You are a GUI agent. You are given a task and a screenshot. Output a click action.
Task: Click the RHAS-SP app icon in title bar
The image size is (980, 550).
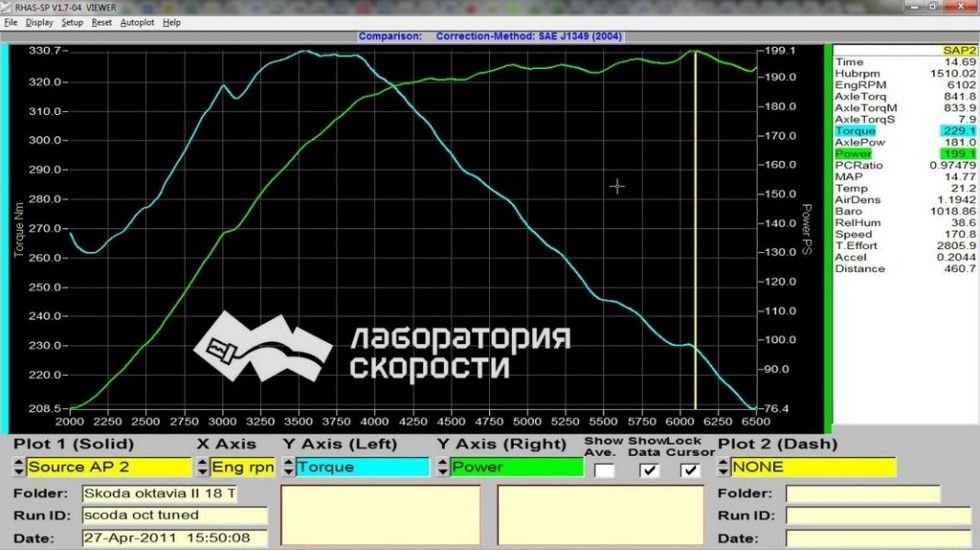tap(7, 6)
